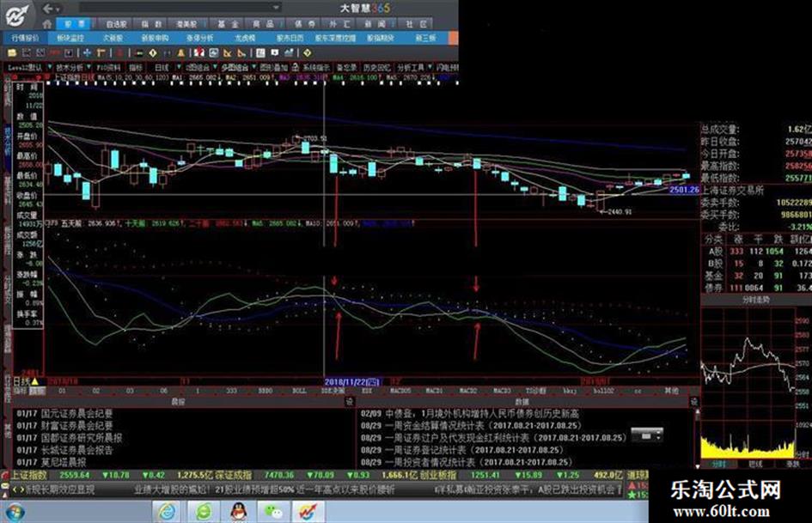
Task: Click the white document toolbar icon
Action: pyautogui.click(x=260, y=53)
